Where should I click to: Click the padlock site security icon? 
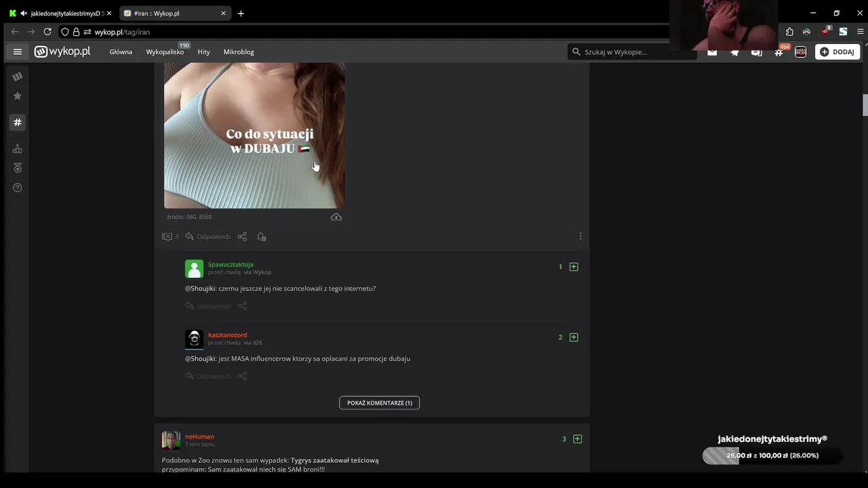tap(77, 32)
